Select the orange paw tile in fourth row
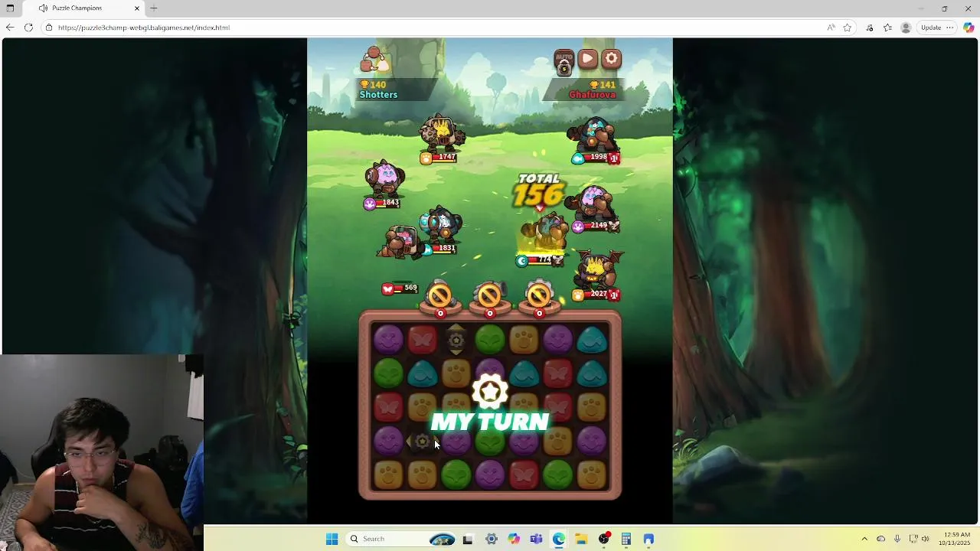Screen dimensions: 980x551 (557, 441)
